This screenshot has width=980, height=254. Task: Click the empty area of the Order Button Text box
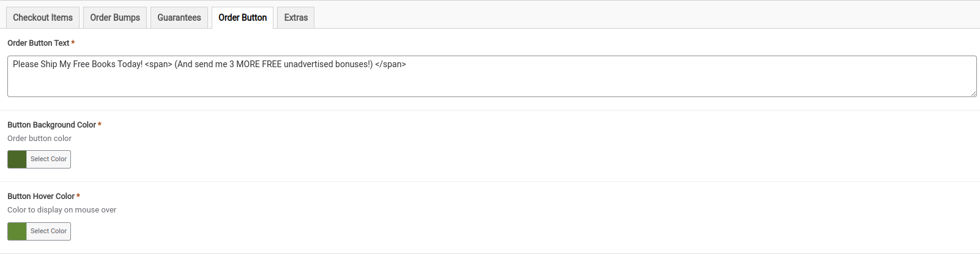[x=489, y=84]
